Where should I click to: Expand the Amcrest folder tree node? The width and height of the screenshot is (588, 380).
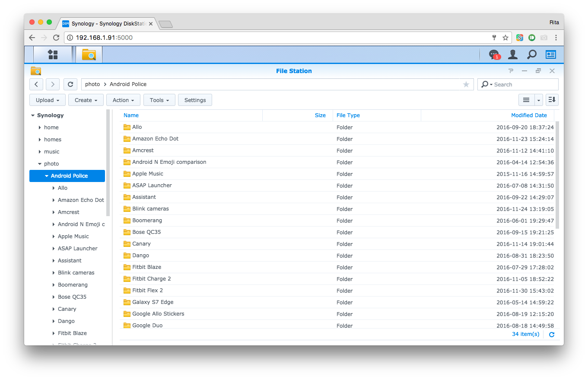[54, 212]
